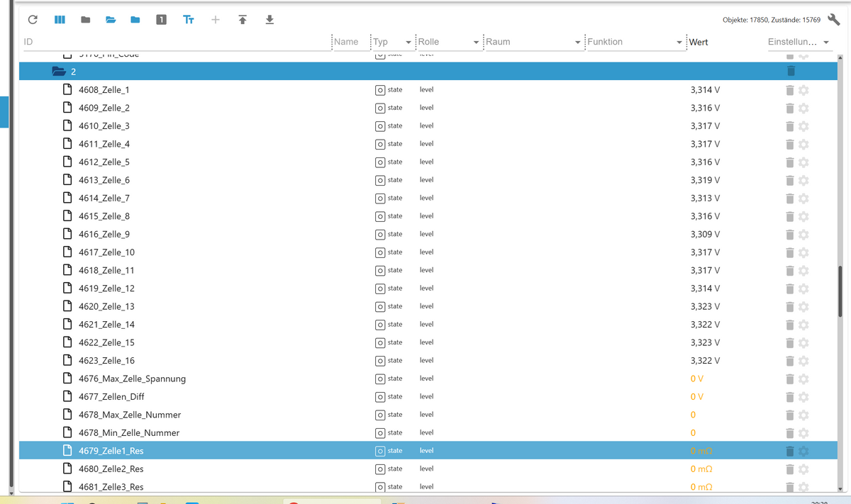This screenshot has height=504, width=851.
Task: Click the file icon of 4618_Zelle_11
Action: pyautogui.click(x=67, y=270)
